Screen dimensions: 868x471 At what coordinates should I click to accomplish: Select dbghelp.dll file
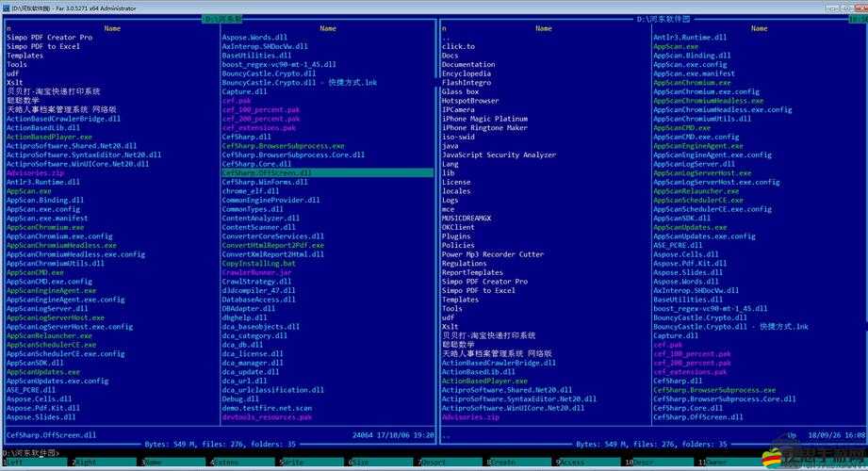[244, 317]
